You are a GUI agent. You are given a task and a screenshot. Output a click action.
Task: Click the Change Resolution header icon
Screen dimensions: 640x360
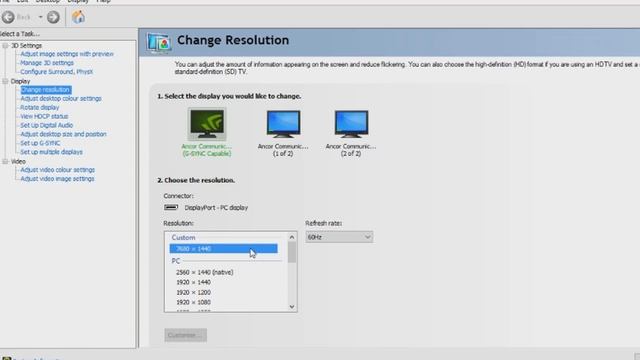tap(159, 42)
